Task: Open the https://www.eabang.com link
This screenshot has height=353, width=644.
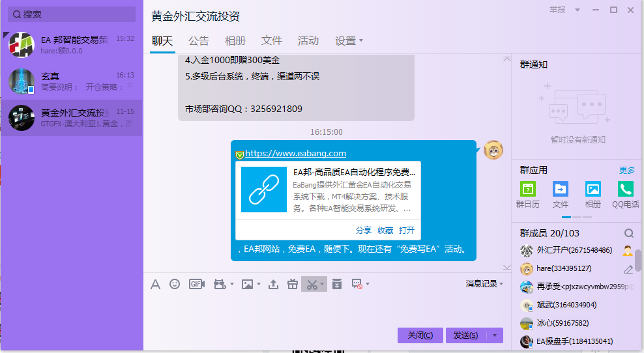Action: coord(296,154)
